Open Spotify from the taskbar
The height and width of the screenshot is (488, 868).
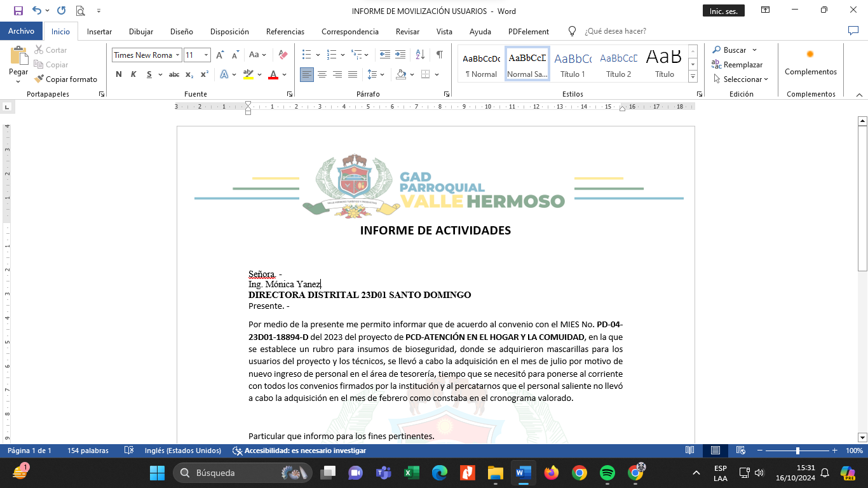[607, 473]
